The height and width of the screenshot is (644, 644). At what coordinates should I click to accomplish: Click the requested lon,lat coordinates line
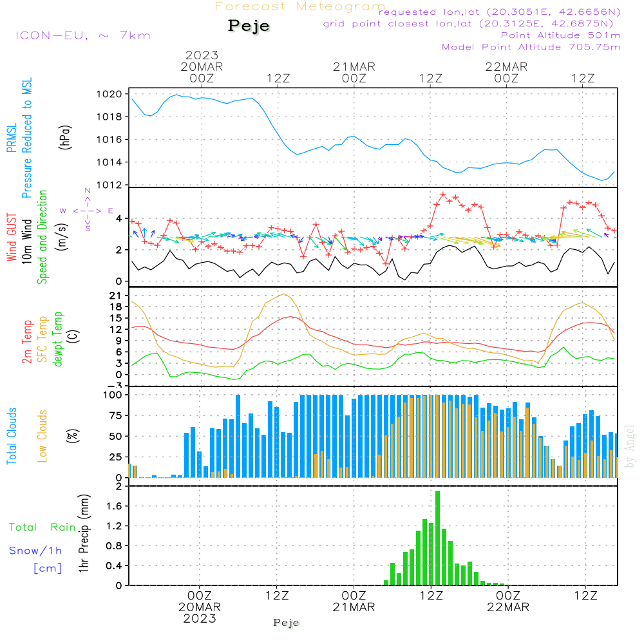point(499,12)
